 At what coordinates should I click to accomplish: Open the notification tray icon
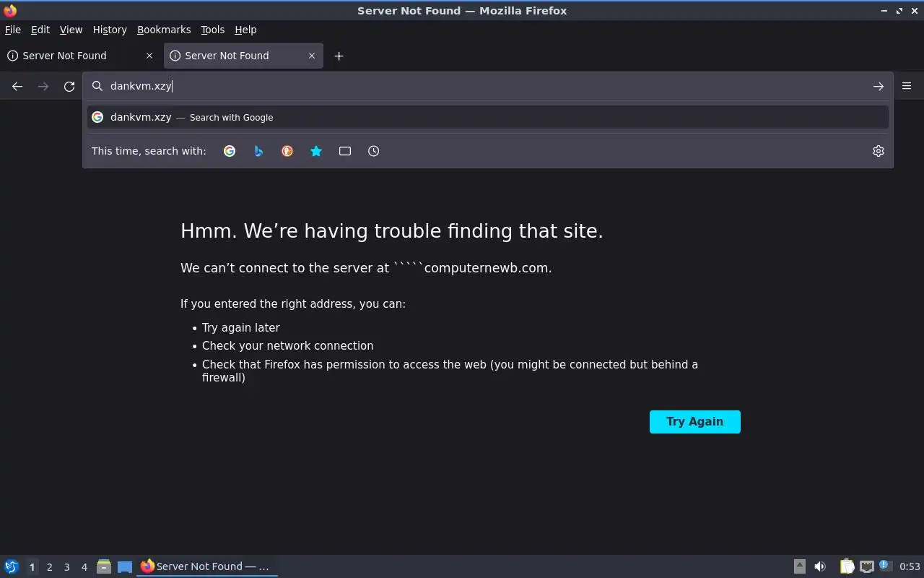pyautogui.click(x=886, y=566)
